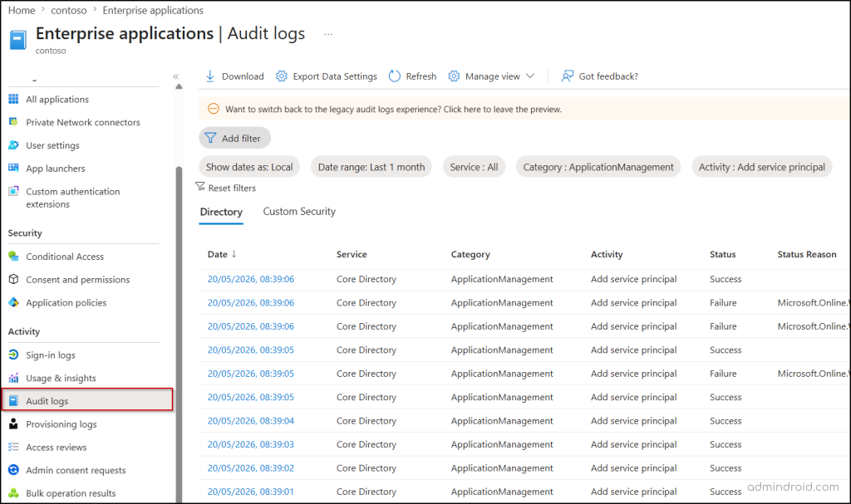Image resolution: width=851 pixels, height=504 pixels.
Task: Sort by the Date column header arrow
Action: [x=234, y=254]
